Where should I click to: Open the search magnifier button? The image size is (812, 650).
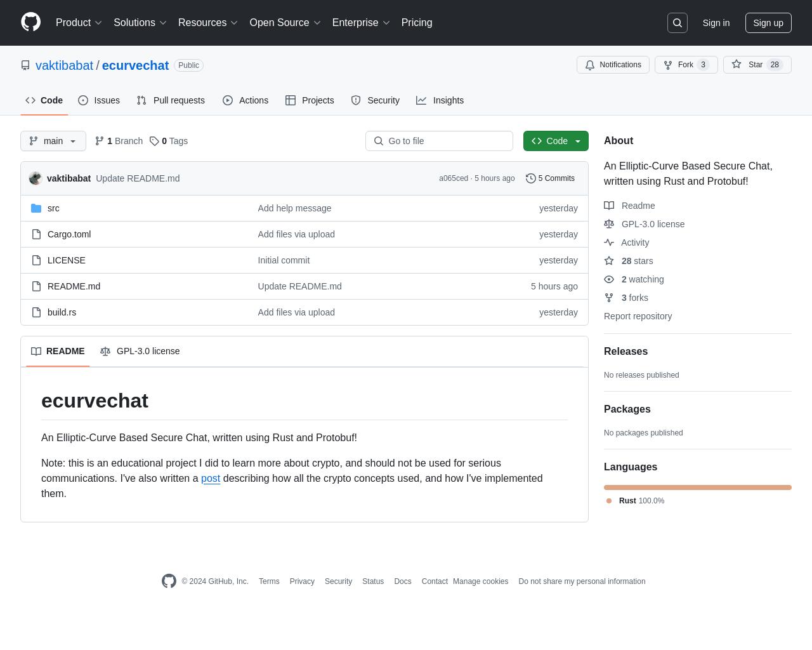[x=678, y=23]
